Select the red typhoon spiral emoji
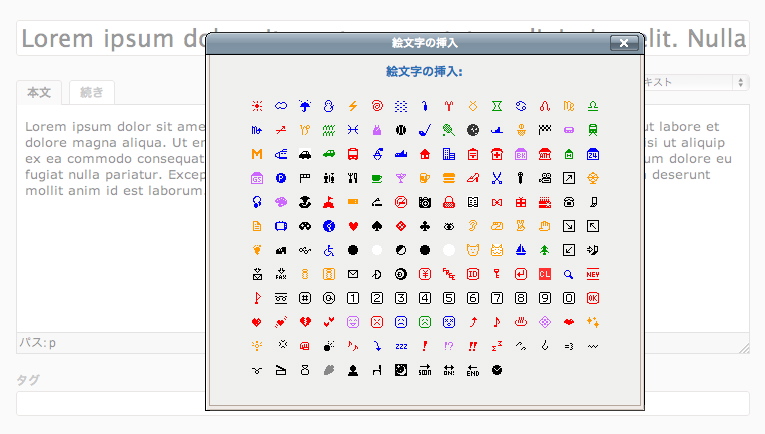Screen dimensions: 765x434 pyautogui.click(x=377, y=106)
